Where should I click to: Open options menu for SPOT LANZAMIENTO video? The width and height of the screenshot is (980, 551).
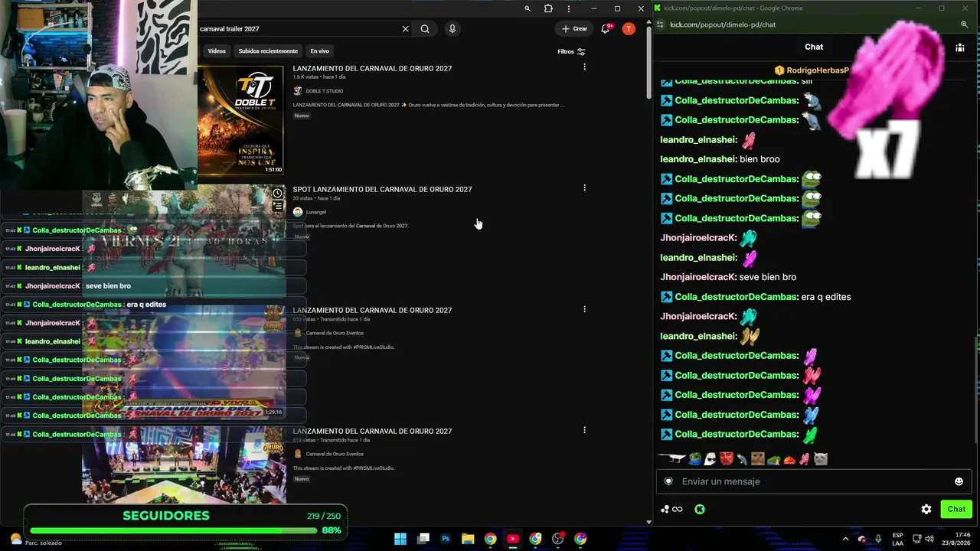(584, 188)
